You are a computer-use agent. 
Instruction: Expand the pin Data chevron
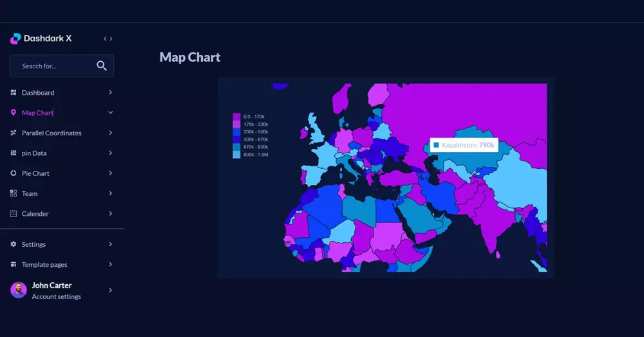pos(110,153)
